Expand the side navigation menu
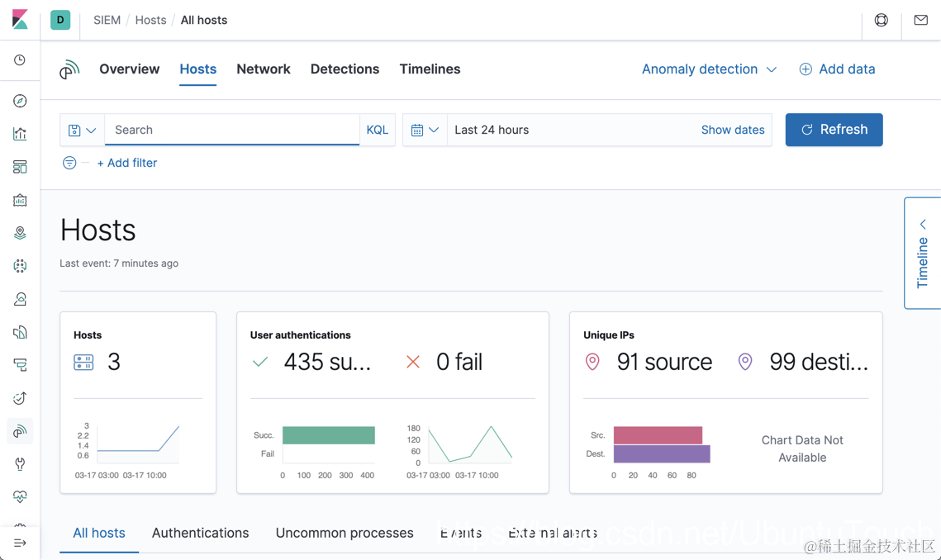 point(20,543)
